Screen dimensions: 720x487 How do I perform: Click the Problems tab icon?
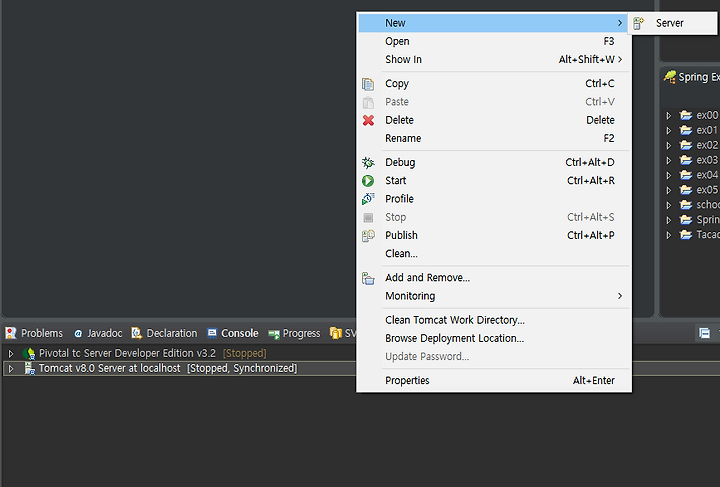pyautogui.click(x=11, y=333)
